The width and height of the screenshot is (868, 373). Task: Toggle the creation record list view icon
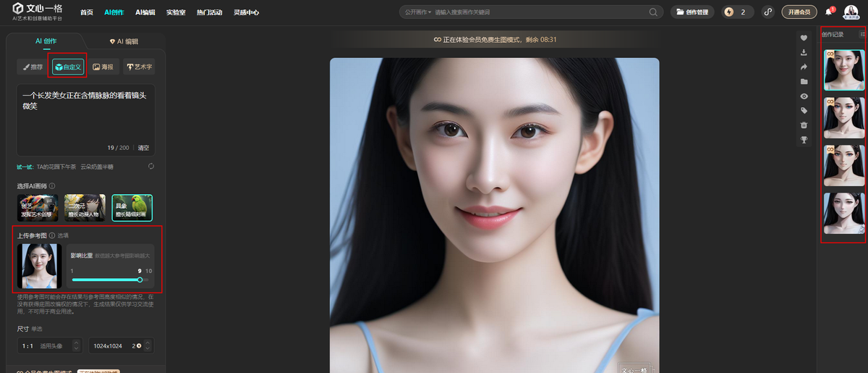point(861,34)
